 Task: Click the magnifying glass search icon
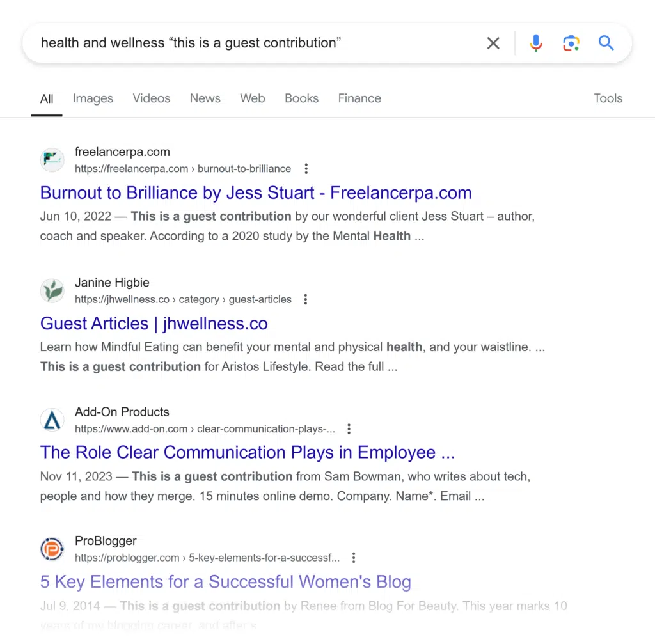(x=606, y=43)
